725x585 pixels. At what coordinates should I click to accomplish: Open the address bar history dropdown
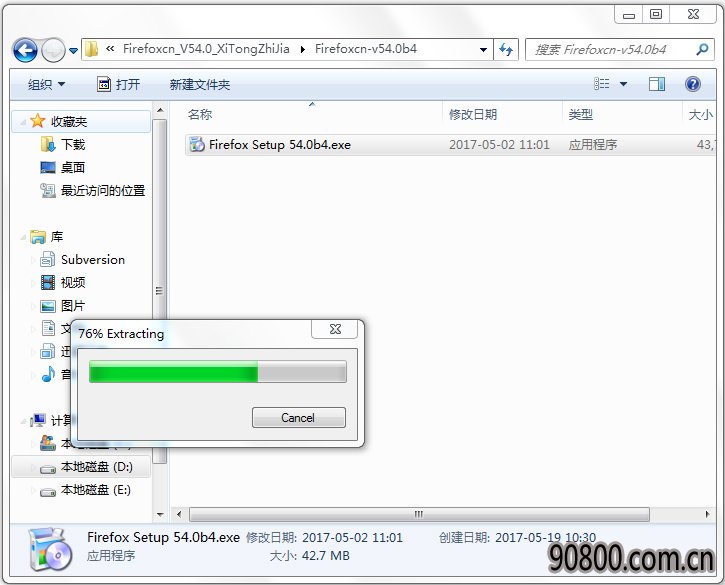tap(483, 49)
